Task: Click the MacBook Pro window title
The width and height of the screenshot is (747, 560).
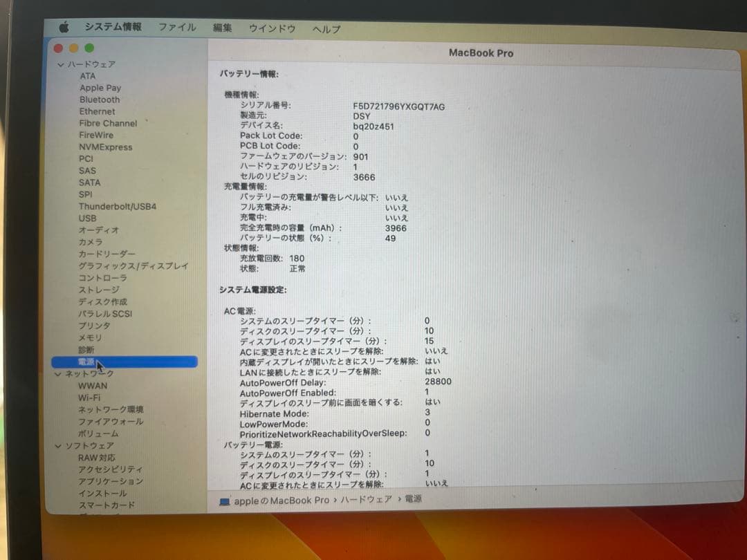Action: click(x=481, y=53)
